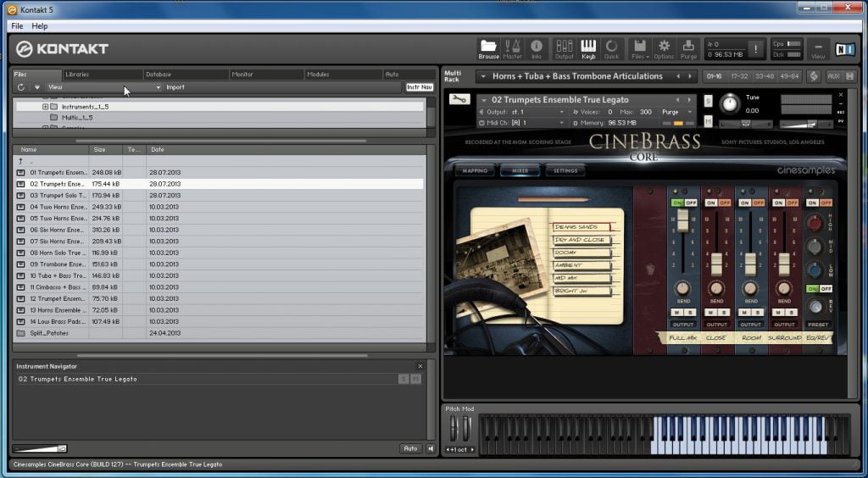The width and height of the screenshot is (868, 478).
Task: Mute the instrument with the M button
Action: point(708,121)
